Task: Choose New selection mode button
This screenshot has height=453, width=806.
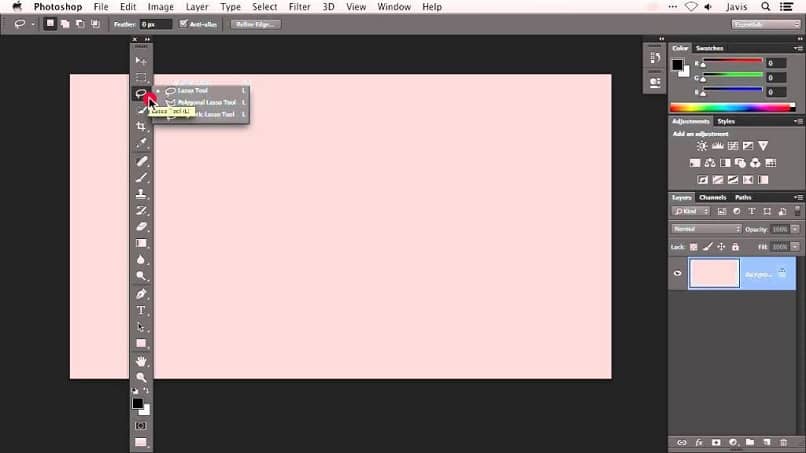Action: tap(50, 24)
